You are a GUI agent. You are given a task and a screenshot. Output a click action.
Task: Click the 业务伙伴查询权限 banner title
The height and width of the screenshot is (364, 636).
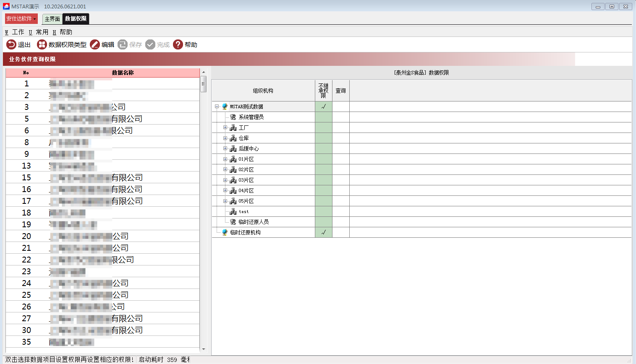32,59
